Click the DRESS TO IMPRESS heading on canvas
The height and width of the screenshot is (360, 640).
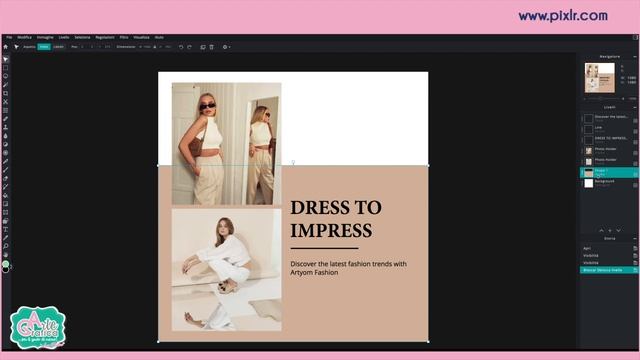[x=336, y=219]
